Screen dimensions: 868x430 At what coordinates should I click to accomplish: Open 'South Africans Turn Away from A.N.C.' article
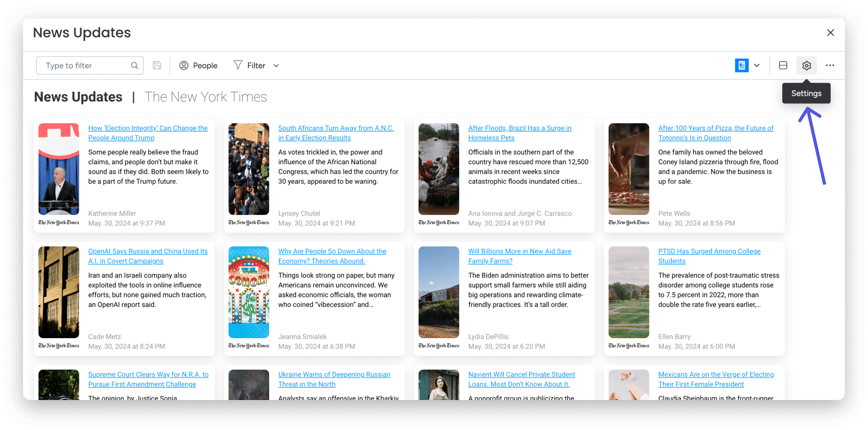point(336,133)
